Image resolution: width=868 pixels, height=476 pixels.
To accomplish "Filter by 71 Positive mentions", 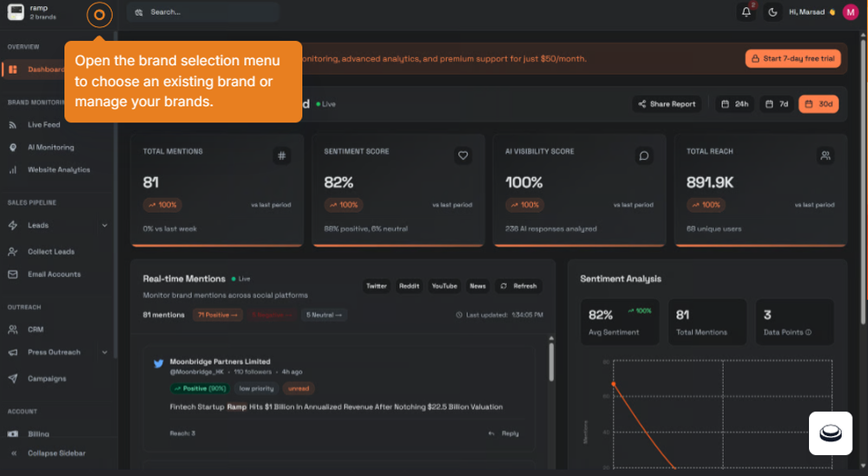I will 218,314.
